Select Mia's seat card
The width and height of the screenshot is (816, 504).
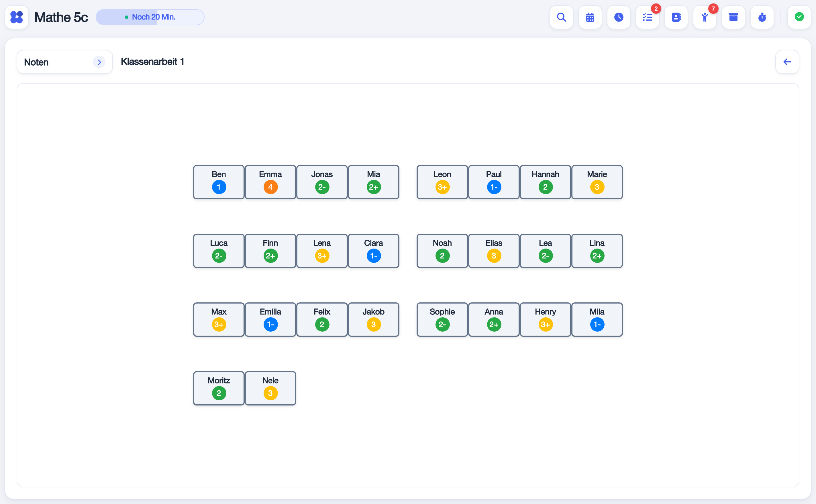pyautogui.click(x=374, y=182)
